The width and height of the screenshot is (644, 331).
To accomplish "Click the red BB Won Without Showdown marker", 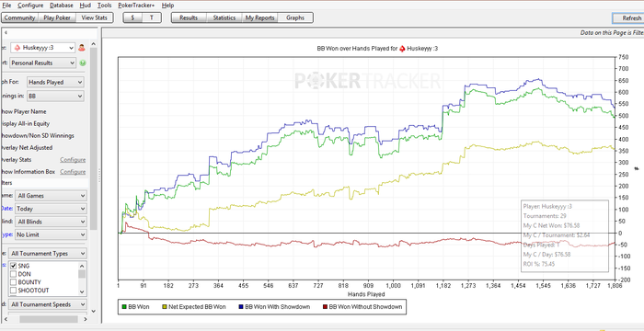I will point(326,306).
